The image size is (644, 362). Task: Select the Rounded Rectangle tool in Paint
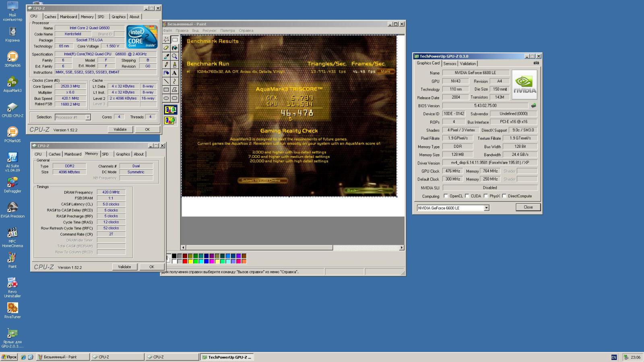pyautogui.click(x=175, y=98)
